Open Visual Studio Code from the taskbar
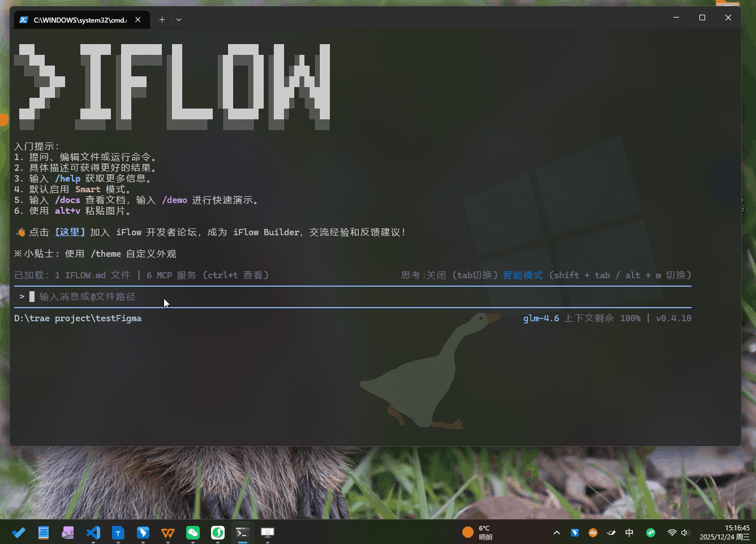Viewport: 756px width, 544px height. pyautogui.click(x=93, y=533)
